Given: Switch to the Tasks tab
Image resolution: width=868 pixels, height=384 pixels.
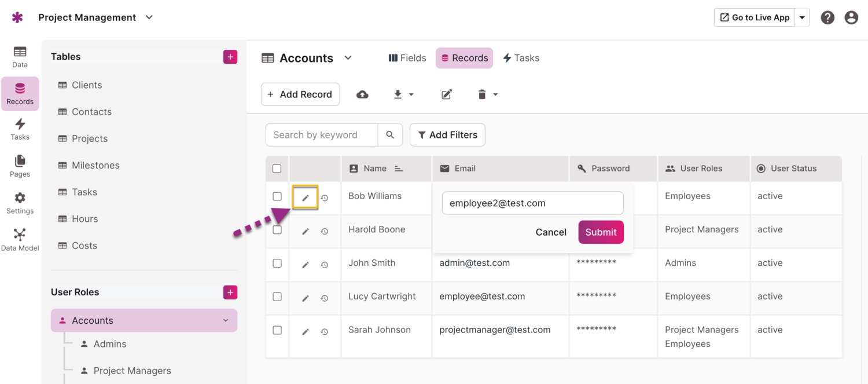Looking at the screenshot, I should tap(521, 58).
